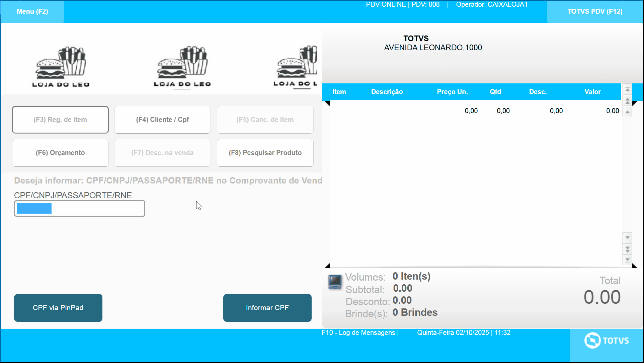The image size is (644, 363).
Task: Click the CPF via PinPad button
Action: coord(58,308)
